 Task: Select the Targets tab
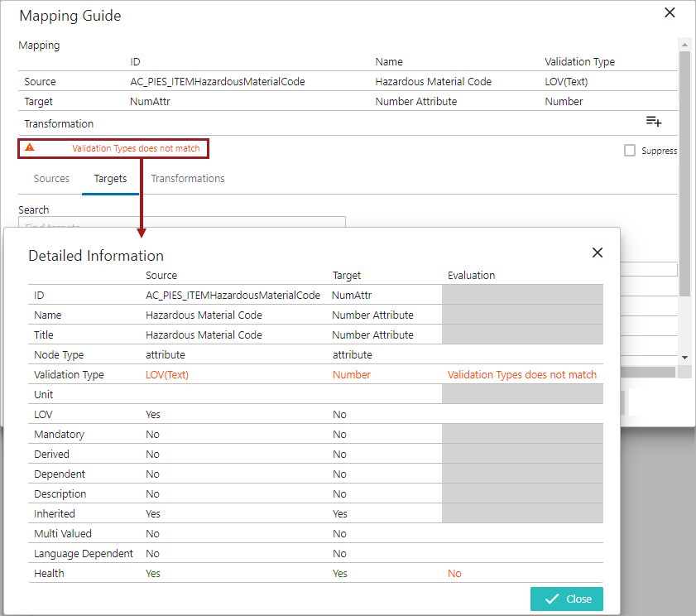110,178
